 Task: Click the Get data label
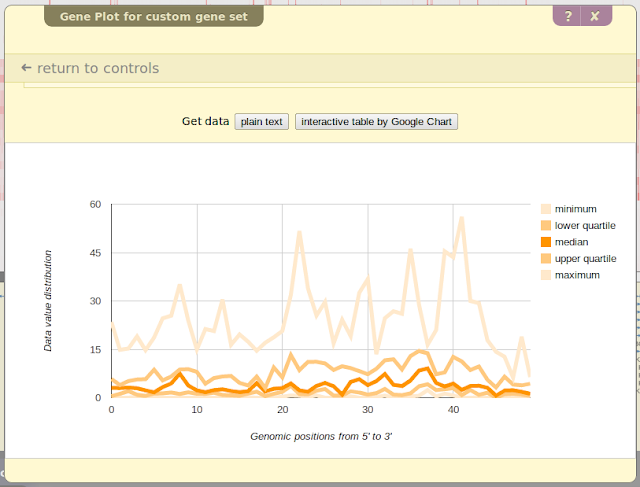tap(205, 122)
